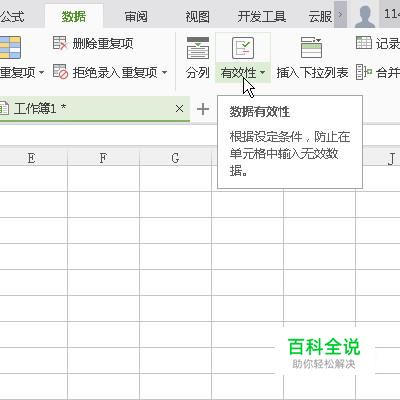This screenshot has height=400, width=400.
Task: Expand the 有效性 dropdown arrow
Action: [263, 72]
